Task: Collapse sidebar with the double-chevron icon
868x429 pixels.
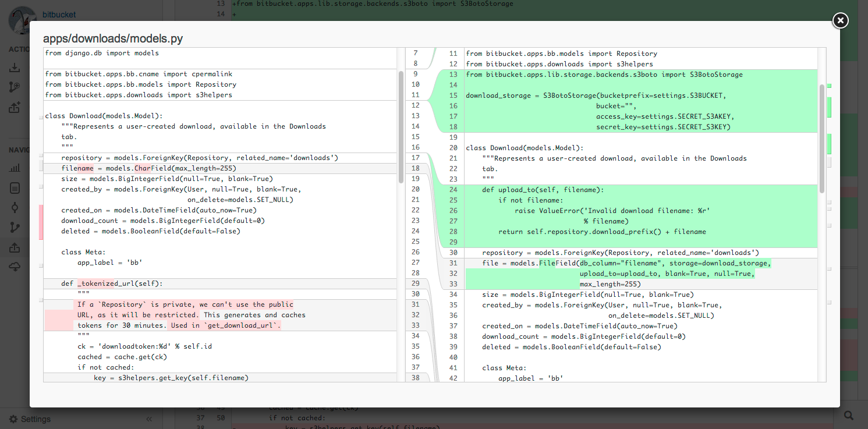Action: (149, 419)
